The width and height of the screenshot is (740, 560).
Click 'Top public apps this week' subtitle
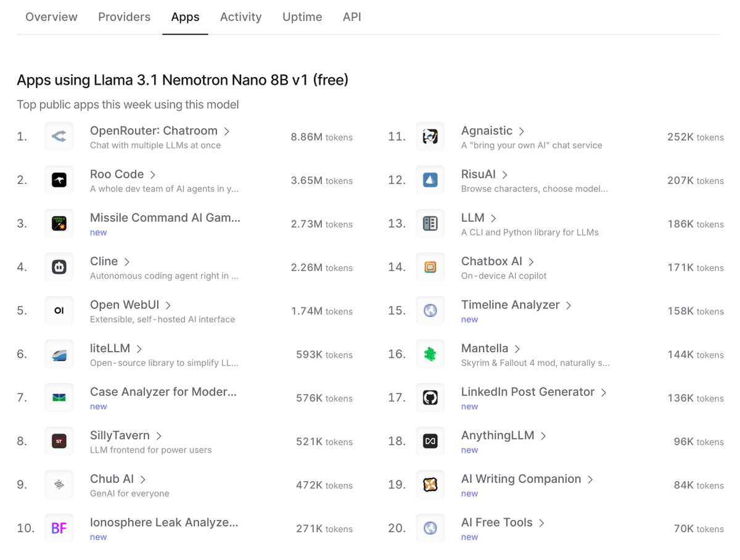point(128,105)
